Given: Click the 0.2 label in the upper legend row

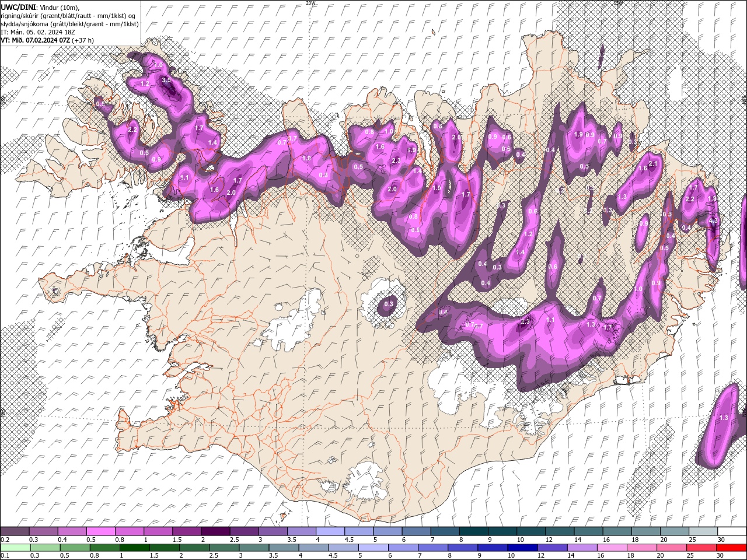Looking at the screenshot, I should point(4,540).
